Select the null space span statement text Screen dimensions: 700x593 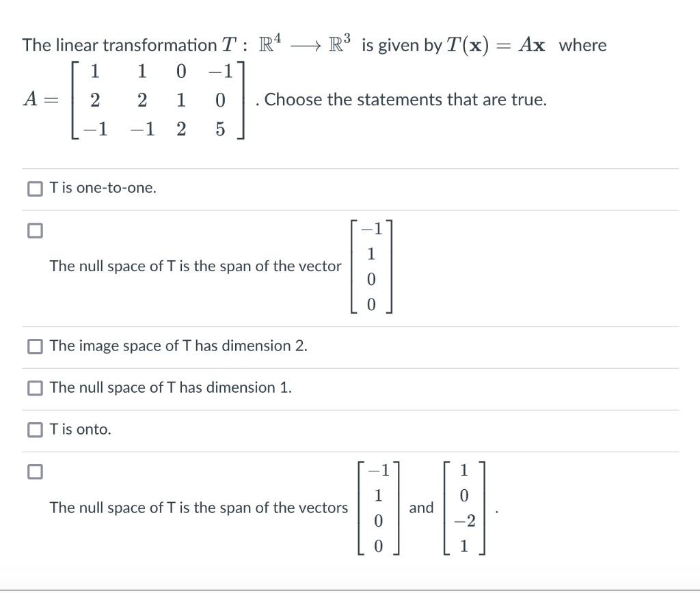[196, 266]
